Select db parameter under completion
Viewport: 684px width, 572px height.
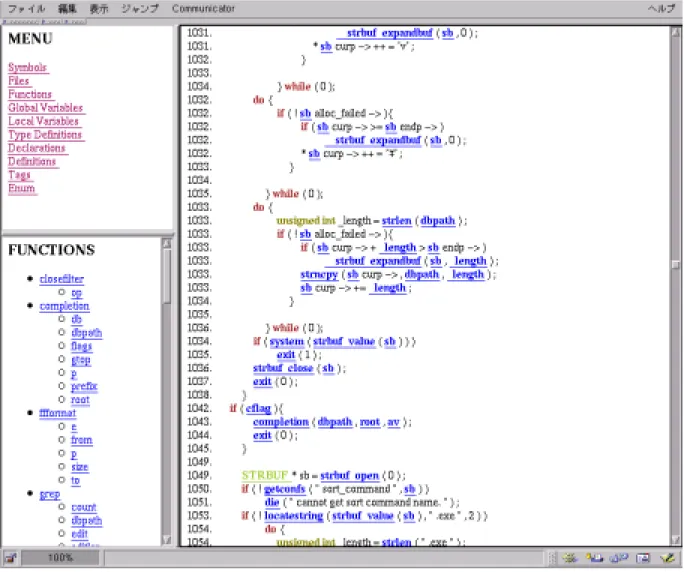click(76, 319)
